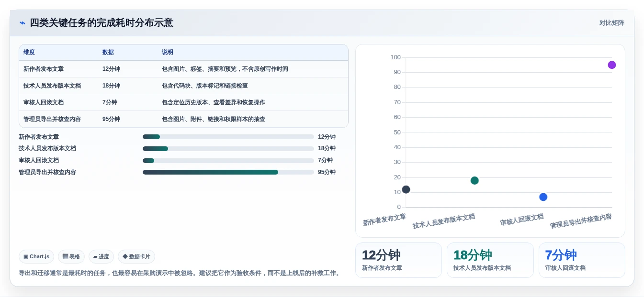644x297 pixels.
Task: Click the 95分钟 table value
Action: 111,119
